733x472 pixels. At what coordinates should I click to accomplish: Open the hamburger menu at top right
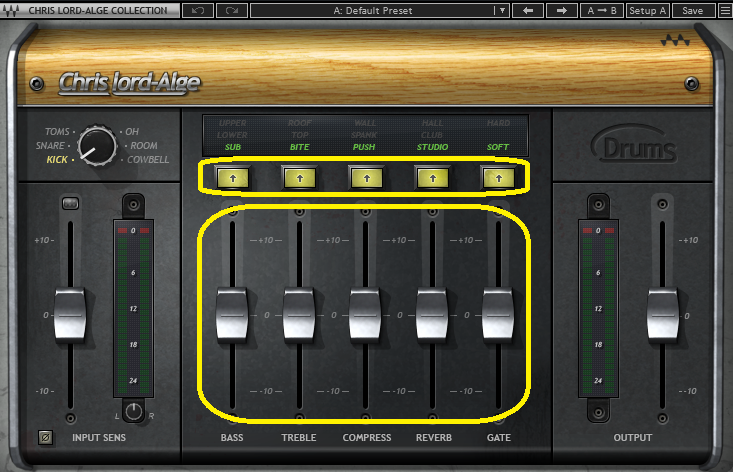click(x=723, y=10)
